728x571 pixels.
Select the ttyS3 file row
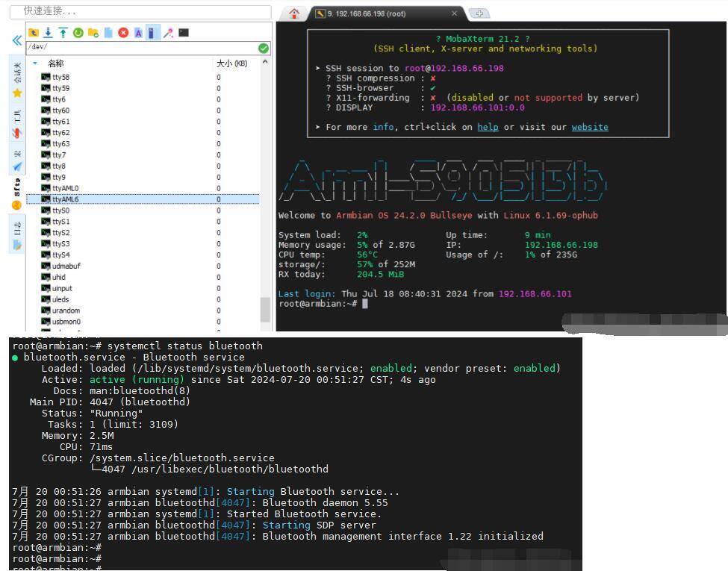pyautogui.click(x=143, y=244)
